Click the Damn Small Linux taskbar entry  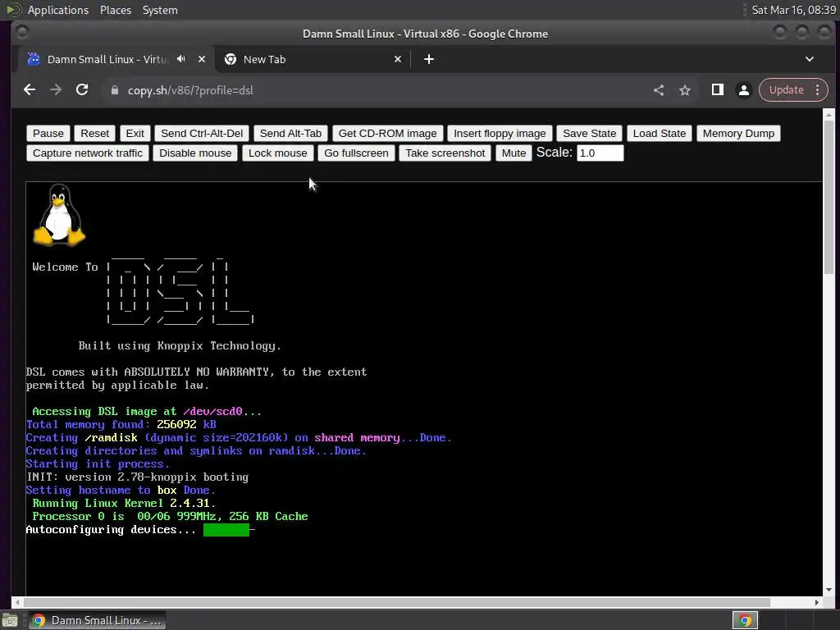[97, 620]
